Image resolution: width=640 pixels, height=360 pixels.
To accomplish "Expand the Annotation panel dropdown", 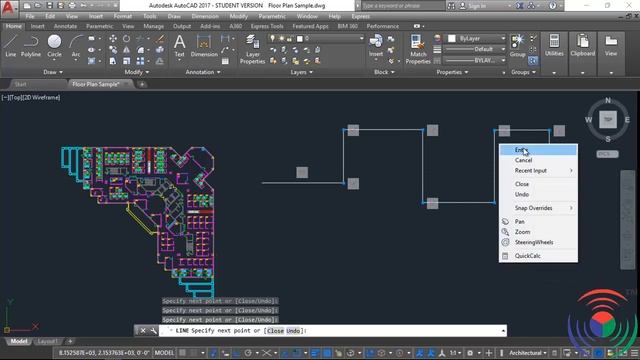I will tap(203, 72).
